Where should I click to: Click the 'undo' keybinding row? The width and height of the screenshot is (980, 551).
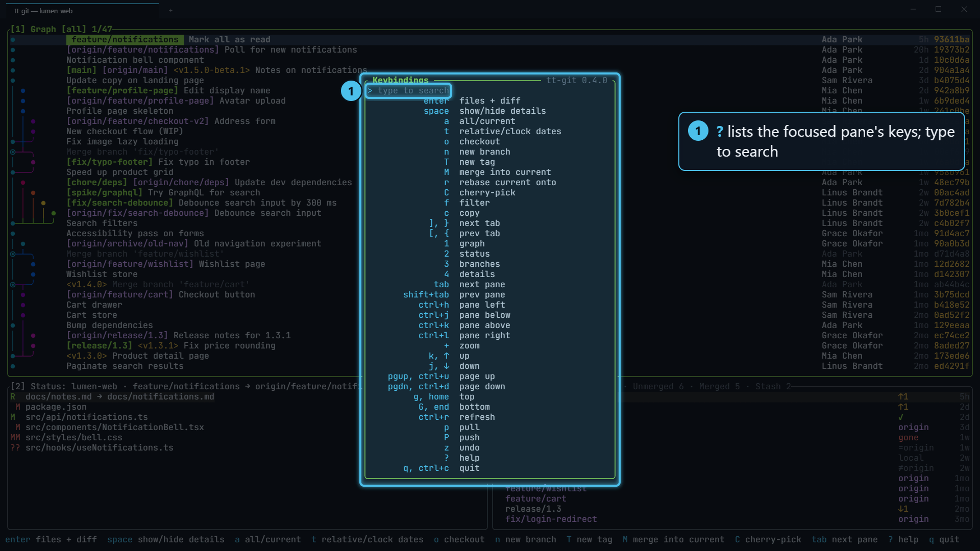tap(490, 448)
